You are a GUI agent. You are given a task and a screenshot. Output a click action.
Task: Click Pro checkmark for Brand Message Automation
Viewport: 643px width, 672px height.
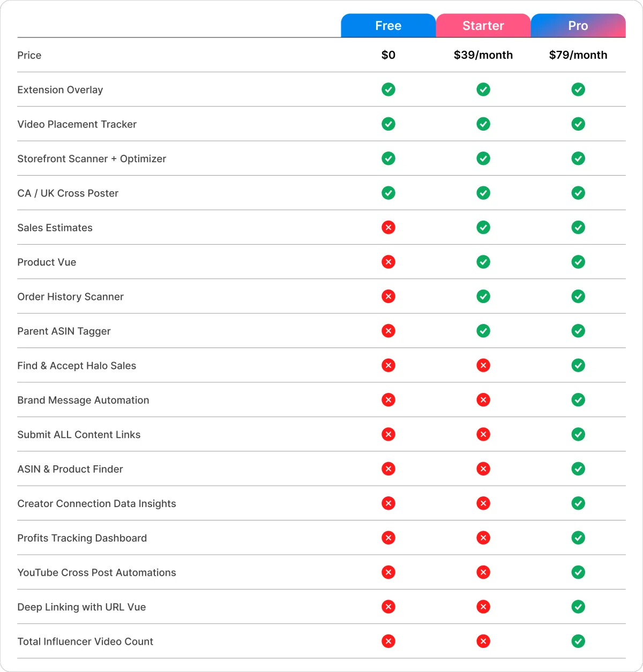(x=578, y=400)
